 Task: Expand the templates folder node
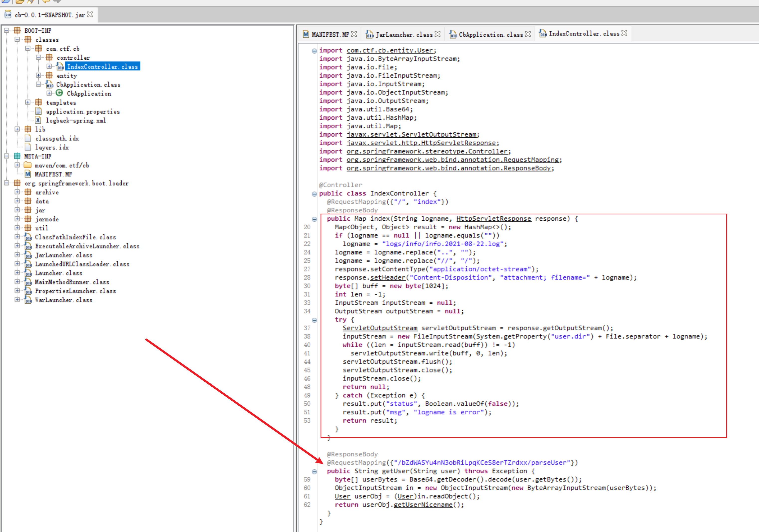pyautogui.click(x=28, y=102)
